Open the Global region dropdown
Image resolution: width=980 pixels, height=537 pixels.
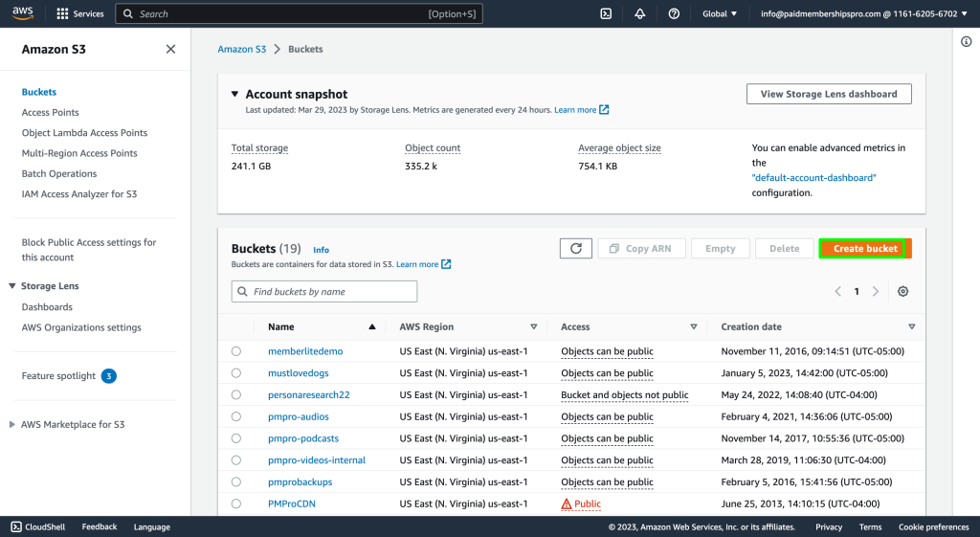pos(720,13)
